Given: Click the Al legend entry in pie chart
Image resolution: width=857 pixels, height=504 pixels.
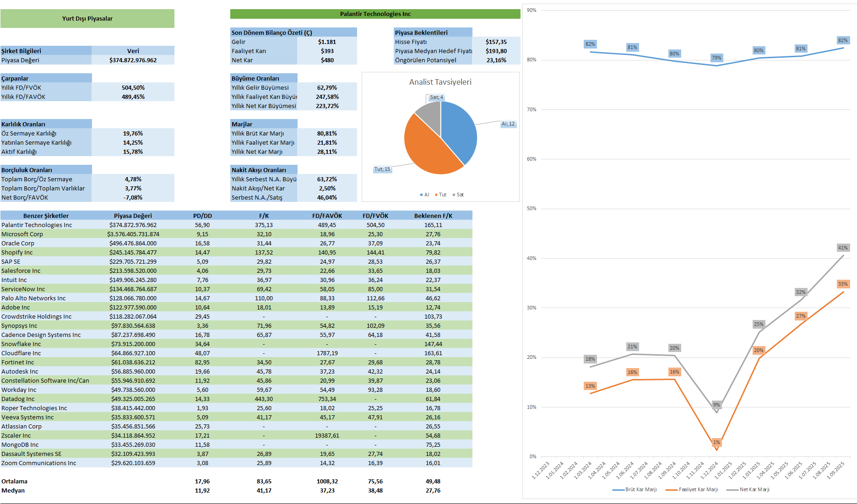Looking at the screenshot, I should pos(425,195).
